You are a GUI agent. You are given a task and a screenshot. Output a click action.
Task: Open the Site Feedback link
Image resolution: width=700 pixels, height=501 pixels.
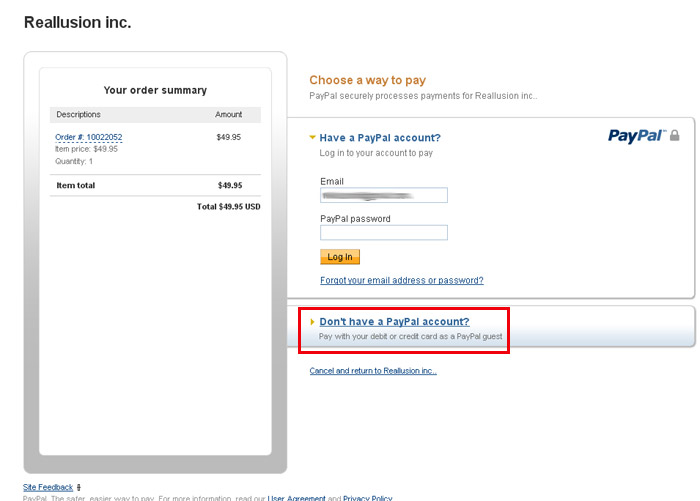click(x=48, y=487)
